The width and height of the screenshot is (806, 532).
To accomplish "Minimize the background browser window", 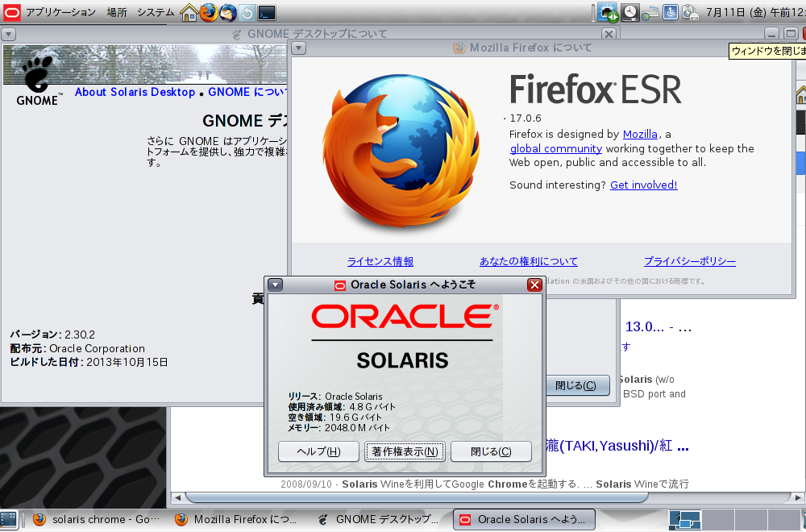I will 771,34.
